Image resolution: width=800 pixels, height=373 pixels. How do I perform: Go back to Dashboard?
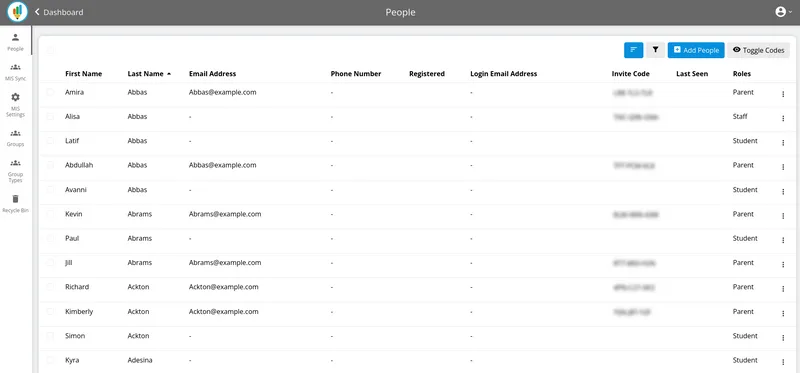click(x=59, y=12)
